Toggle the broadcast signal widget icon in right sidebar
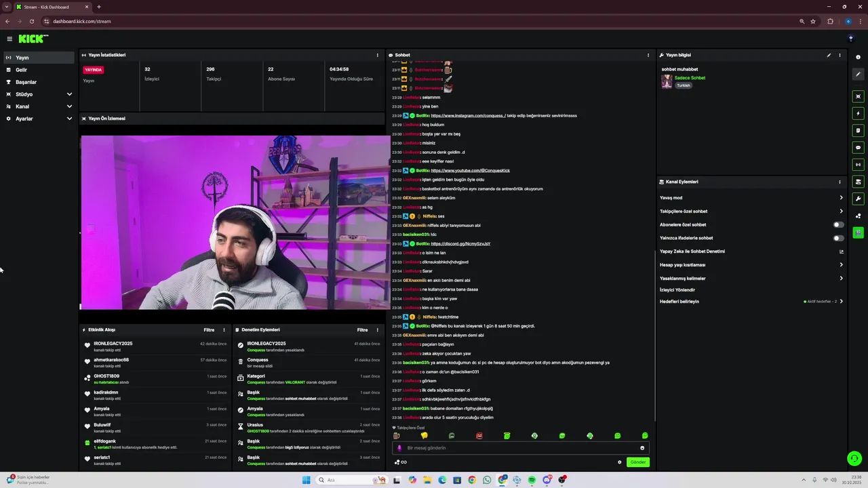The height and width of the screenshot is (488, 868). (x=858, y=164)
